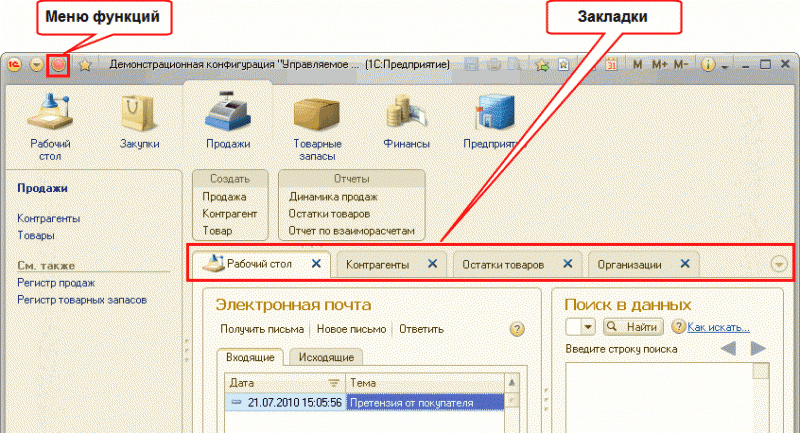Open the Как искать... help link
This screenshot has width=800, height=433.
tap(718, 327)
